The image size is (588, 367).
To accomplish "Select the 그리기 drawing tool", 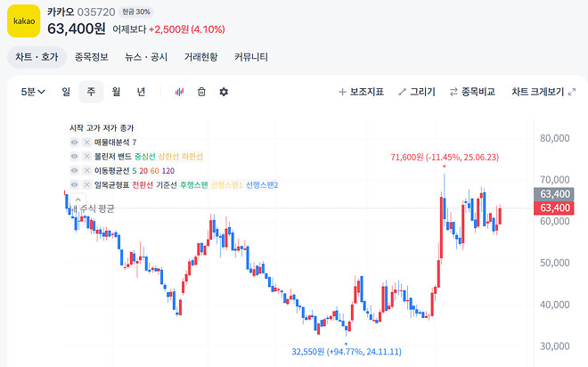I will (417, 92).
